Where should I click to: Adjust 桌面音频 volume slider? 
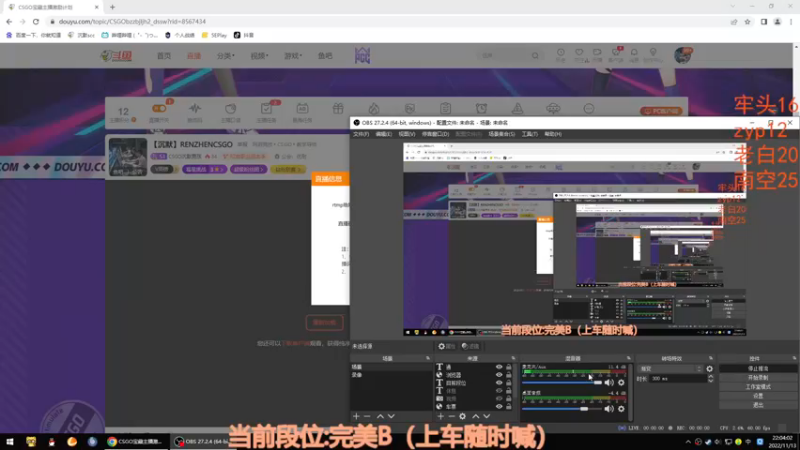click(562, 409)
